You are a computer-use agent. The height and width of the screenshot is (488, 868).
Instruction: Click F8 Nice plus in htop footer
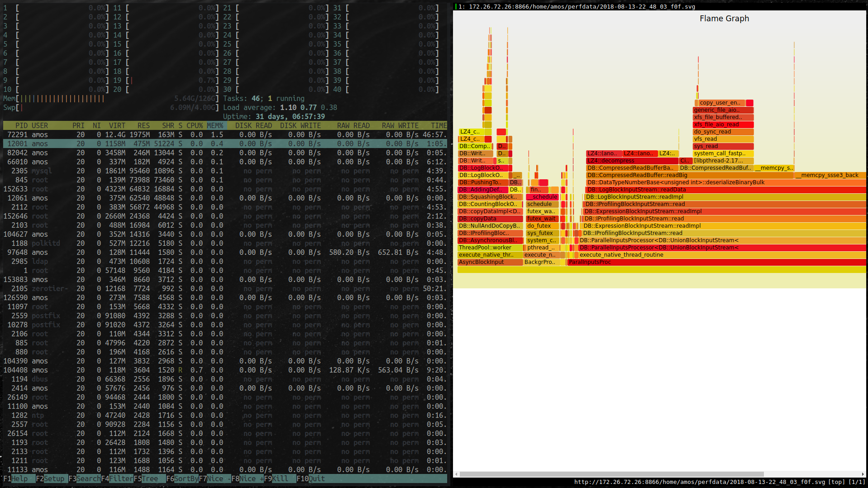point(247,478)
